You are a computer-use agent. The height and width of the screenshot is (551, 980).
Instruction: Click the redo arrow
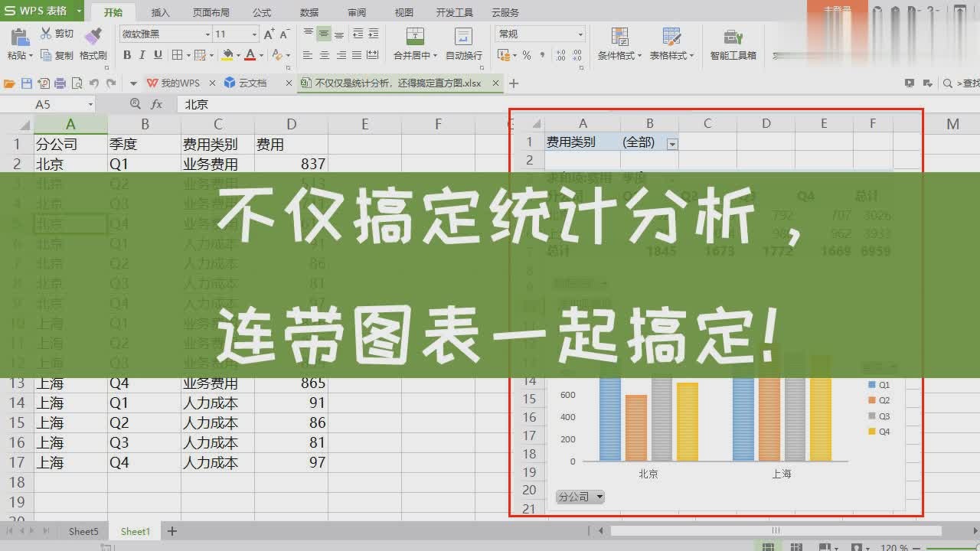[110, 83]
